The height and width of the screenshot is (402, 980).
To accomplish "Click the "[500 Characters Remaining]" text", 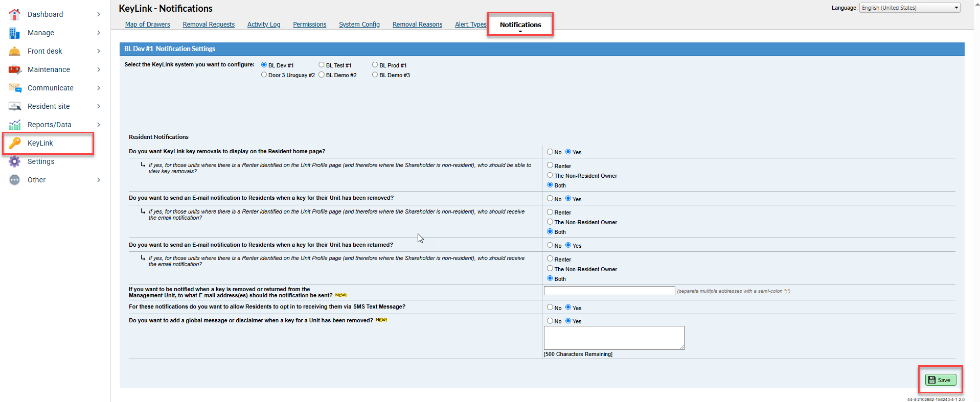I will coord(578,354).
